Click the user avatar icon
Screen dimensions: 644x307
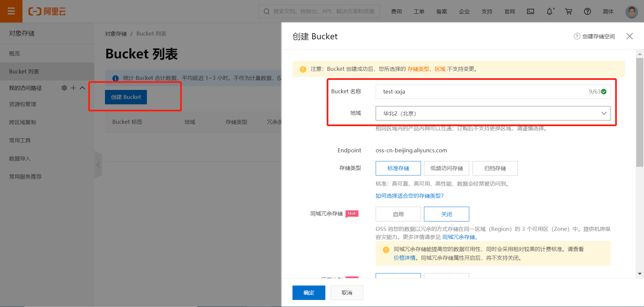click(631, 12)
